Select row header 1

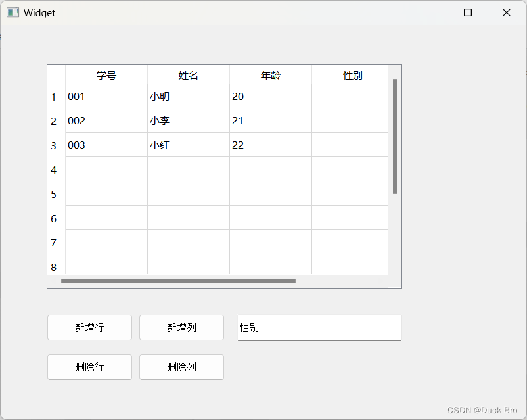tap(55, 97)
